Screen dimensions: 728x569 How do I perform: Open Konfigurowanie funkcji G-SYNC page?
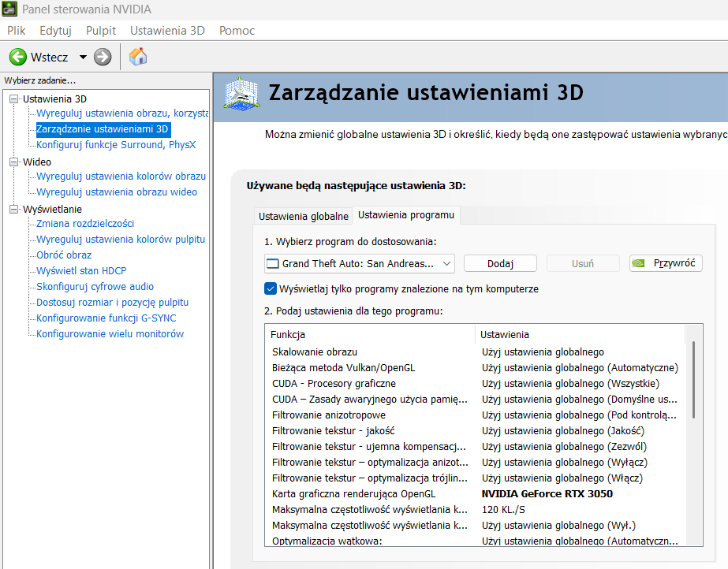click(x=106, y=318)
